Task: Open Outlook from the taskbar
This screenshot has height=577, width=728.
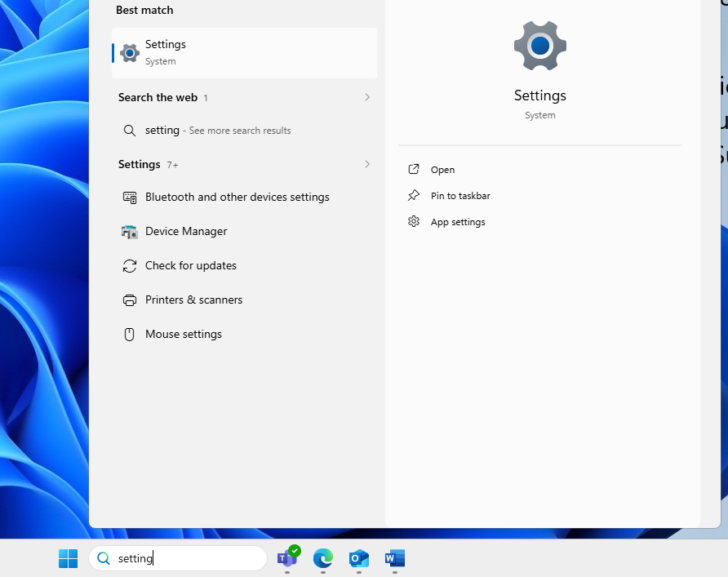Action: coord(359,558)
